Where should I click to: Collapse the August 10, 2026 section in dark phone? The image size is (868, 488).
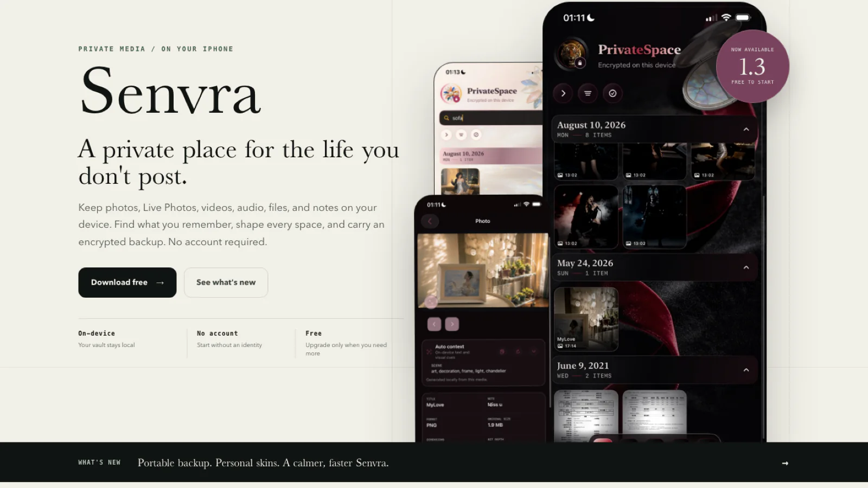click(746, 130)
